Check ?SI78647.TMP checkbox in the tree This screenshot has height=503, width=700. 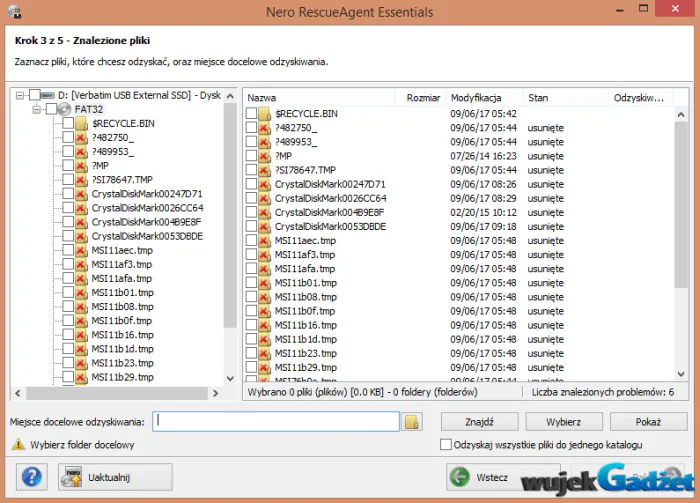click(x=68, y=179)
